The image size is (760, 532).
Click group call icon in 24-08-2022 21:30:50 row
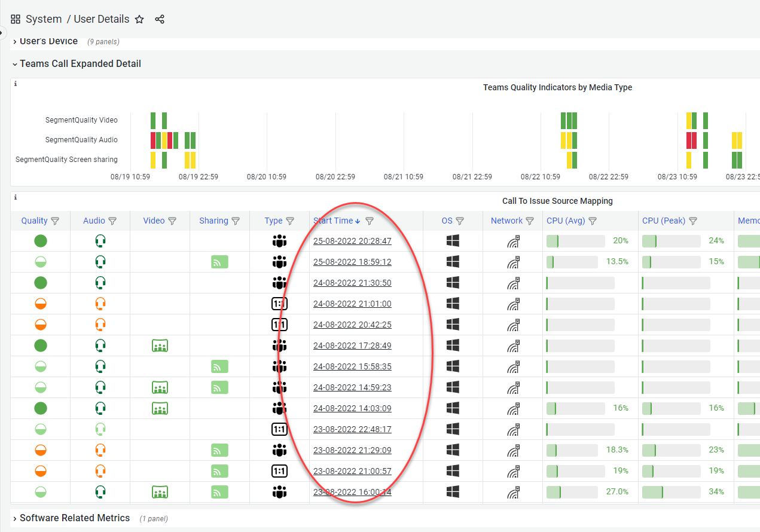(279, 283)
